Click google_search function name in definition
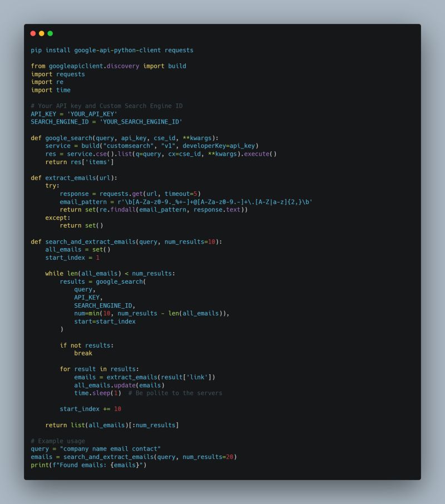The height and width of the screenshot is (504, 445). [x=69, y=138]
